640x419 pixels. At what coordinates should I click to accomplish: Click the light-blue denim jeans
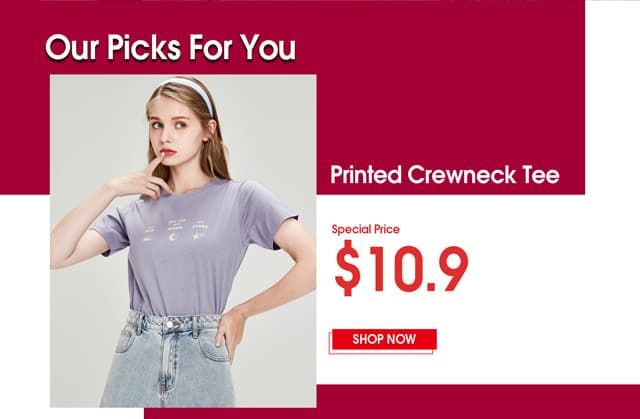[x=168, y=359]
